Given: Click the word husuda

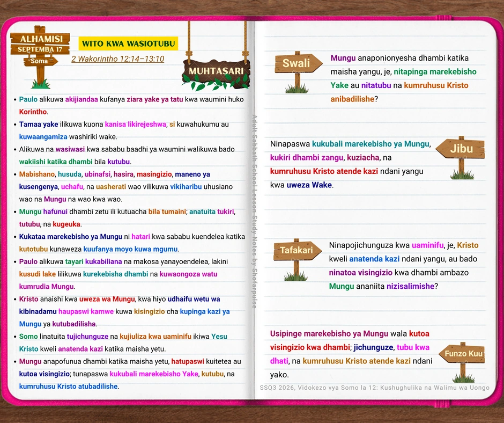Looking at the screenshot, I should tap(69, 174).
